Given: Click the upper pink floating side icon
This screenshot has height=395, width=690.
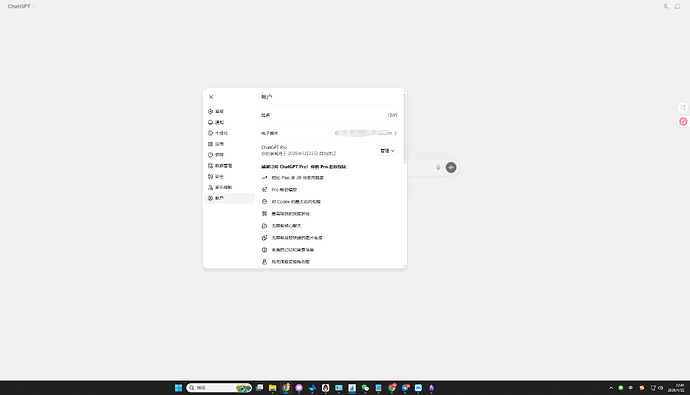Looking at the screenshot, I should 683,107.
